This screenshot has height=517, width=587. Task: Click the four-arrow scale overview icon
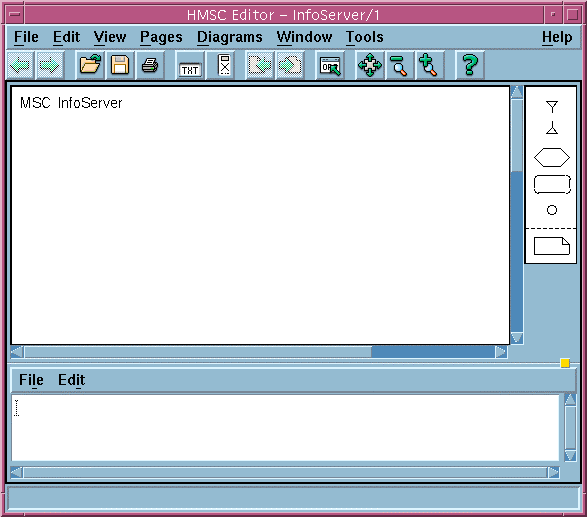(370, 66)
